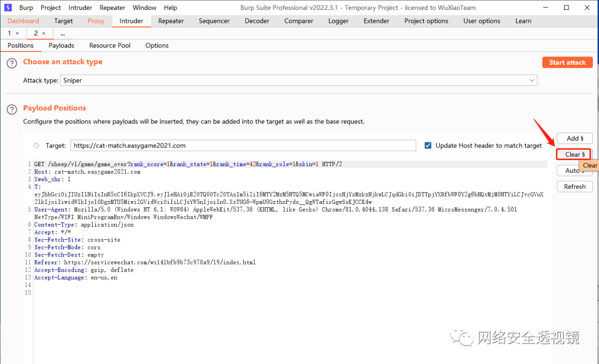Toggle Update Host header to match target
Screen dimensions: 599x364
[428, 145]
